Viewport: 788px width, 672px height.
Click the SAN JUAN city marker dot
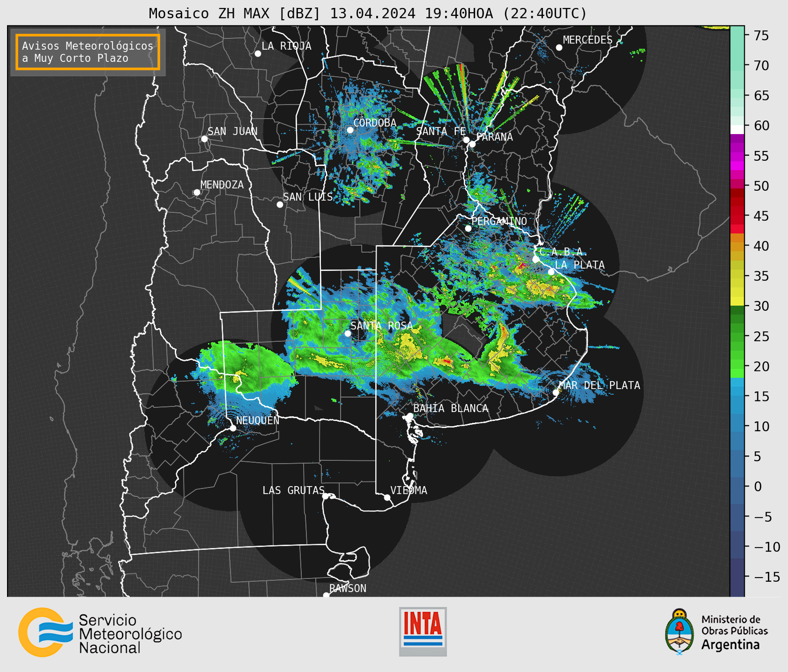tap(204, 139)
